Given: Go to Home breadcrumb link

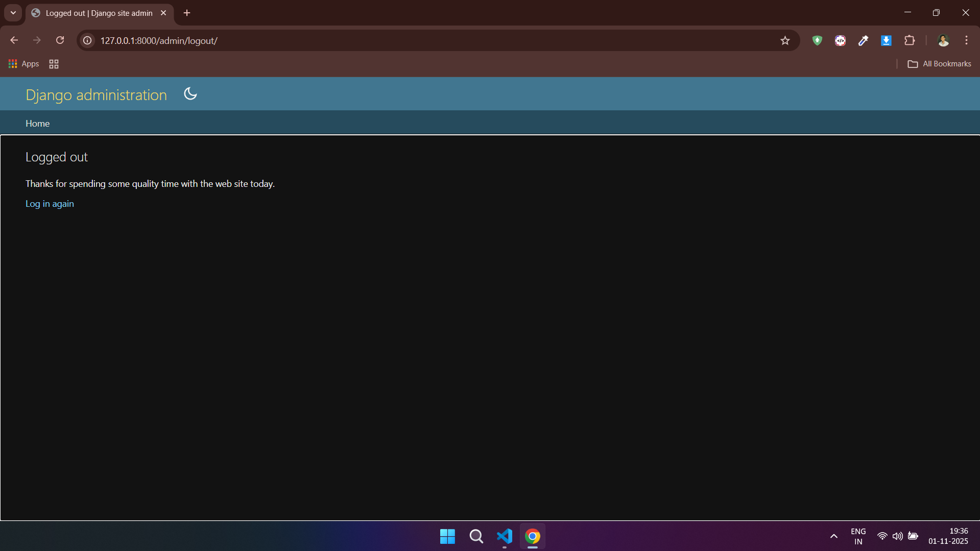Looking at the screenshot, I should point(38,124).
